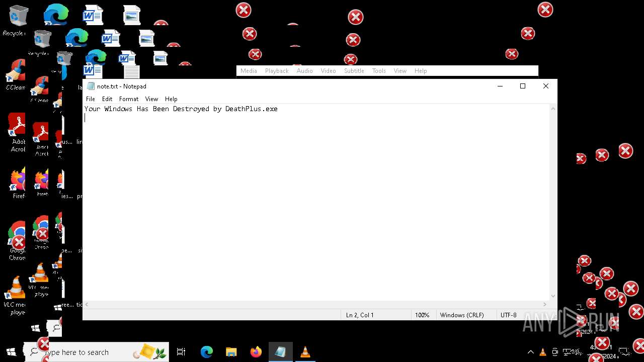Open the VLC Subtitle menu
The width and height of the screenshot is (644, 362).
tap(354, 71)
